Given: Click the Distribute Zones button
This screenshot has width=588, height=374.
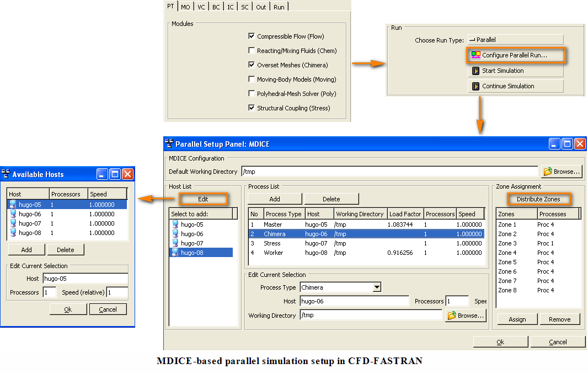Looking at the screenshot, I should coord(538,199).
